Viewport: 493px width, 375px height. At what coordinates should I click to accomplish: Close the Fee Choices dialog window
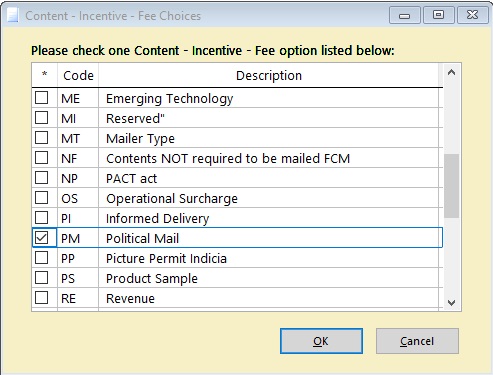pos(473,16)
